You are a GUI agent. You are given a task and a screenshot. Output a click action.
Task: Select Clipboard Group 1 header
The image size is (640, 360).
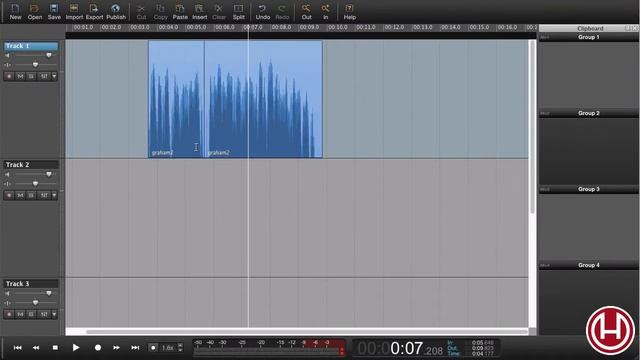pyautogui.click(x=589, y=37)
